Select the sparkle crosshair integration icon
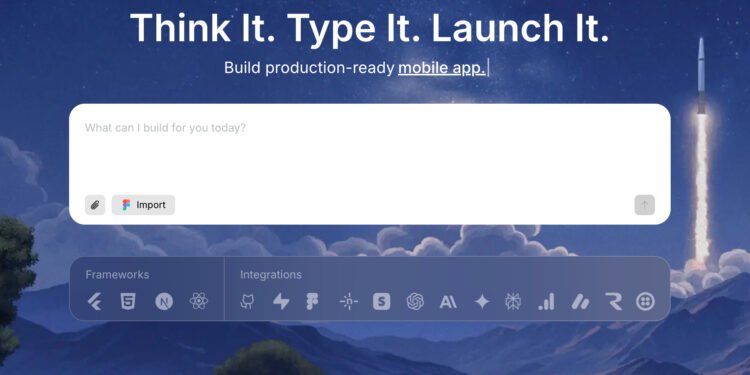Screen dimensions: 750x375 pos(349,301)
